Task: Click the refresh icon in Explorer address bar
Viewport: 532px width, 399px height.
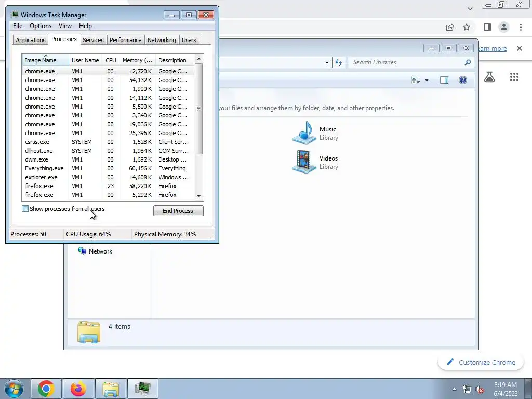Action: (339, 62)
